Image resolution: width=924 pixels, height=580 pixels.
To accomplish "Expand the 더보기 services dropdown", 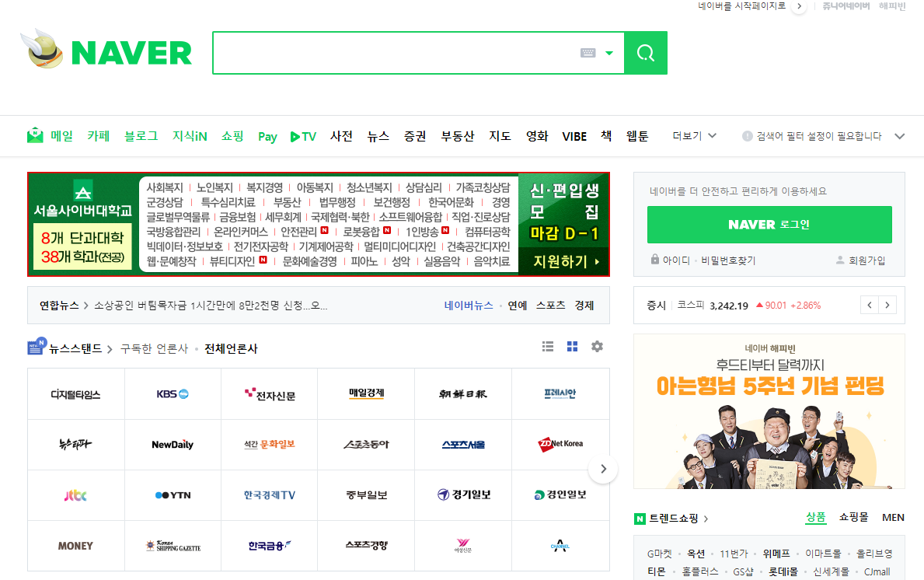I will coord(694,136).
